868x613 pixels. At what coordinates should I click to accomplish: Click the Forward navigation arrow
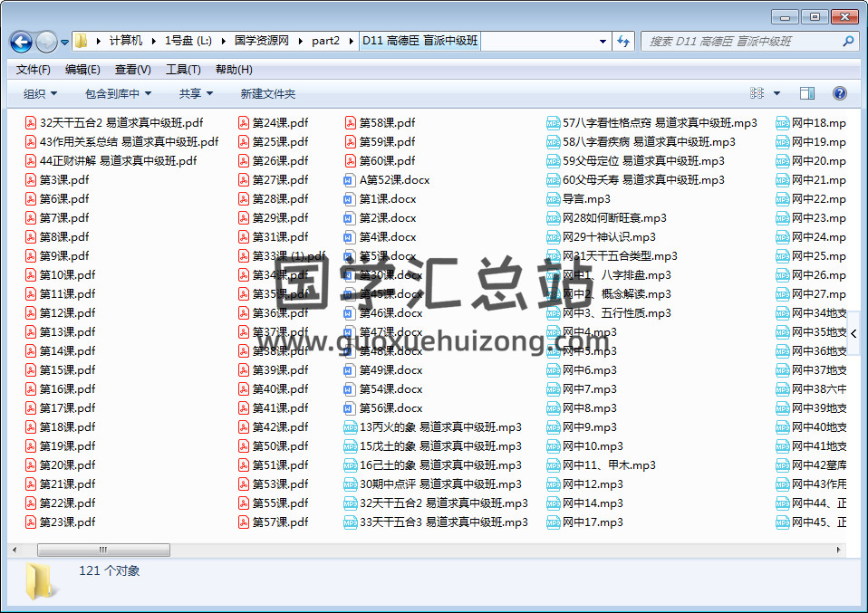tap(46, 42)
